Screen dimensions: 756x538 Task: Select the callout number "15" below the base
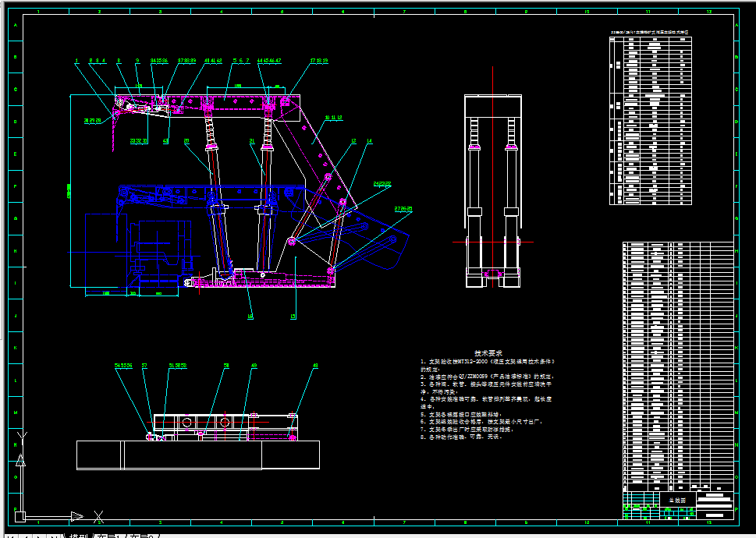coord(293,317)
